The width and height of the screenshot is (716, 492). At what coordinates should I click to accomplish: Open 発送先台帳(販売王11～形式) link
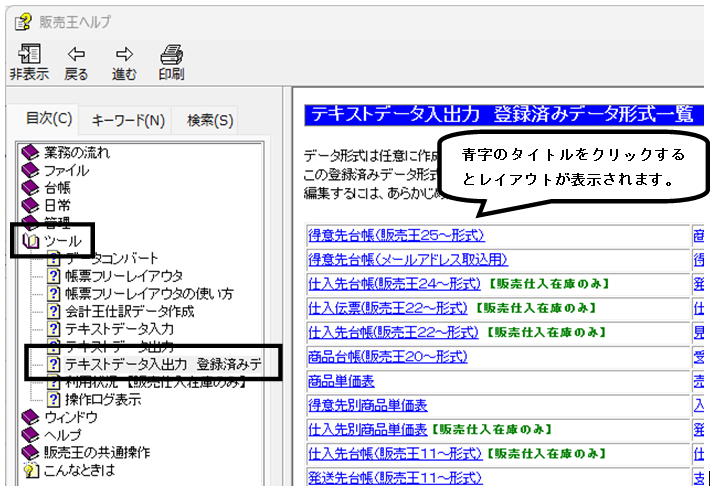click(395, 477)
